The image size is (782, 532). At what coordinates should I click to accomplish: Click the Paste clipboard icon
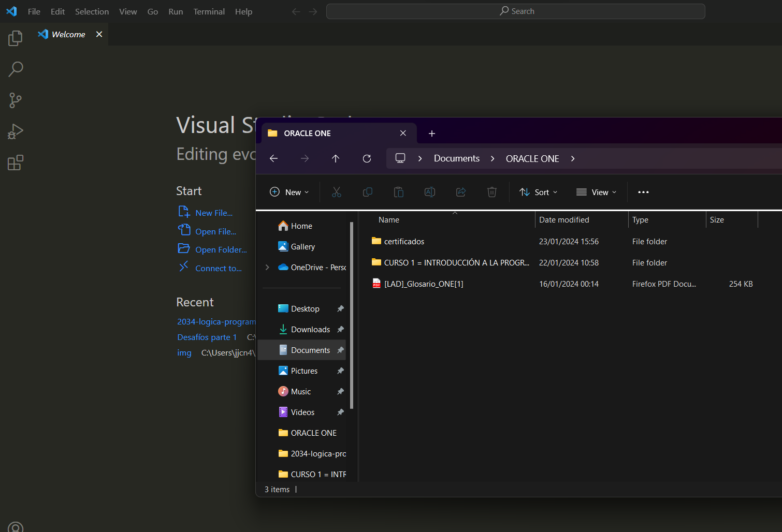click(x=399, y=192)
